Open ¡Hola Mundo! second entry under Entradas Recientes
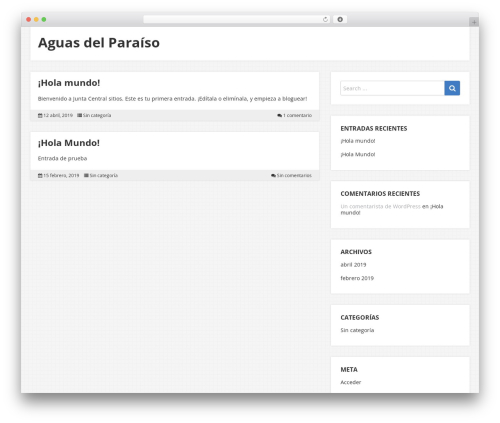Viewport: 500px width, 423px height. (x=358, y=154)
